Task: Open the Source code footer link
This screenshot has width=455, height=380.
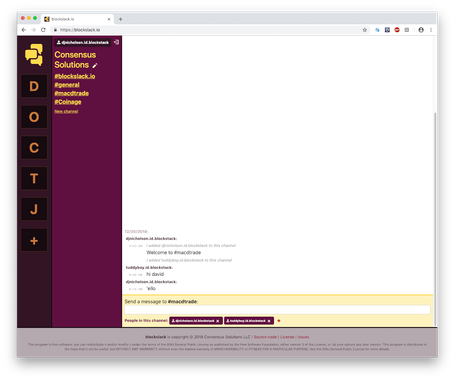Action: click(265, 337)
